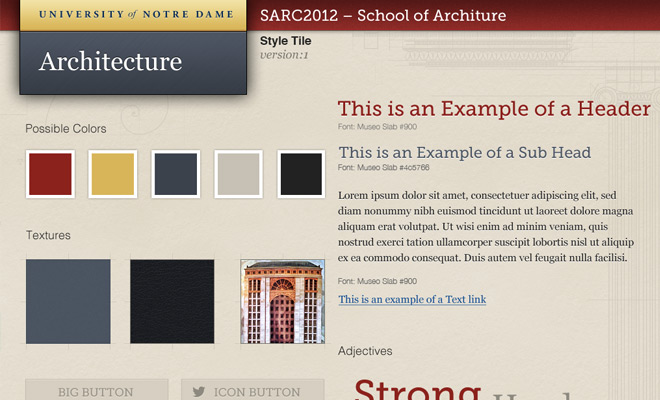This screenshot has width=660, height=400.
Task: Click the SARC2012 School of Architure title
Action: (383, 16)
